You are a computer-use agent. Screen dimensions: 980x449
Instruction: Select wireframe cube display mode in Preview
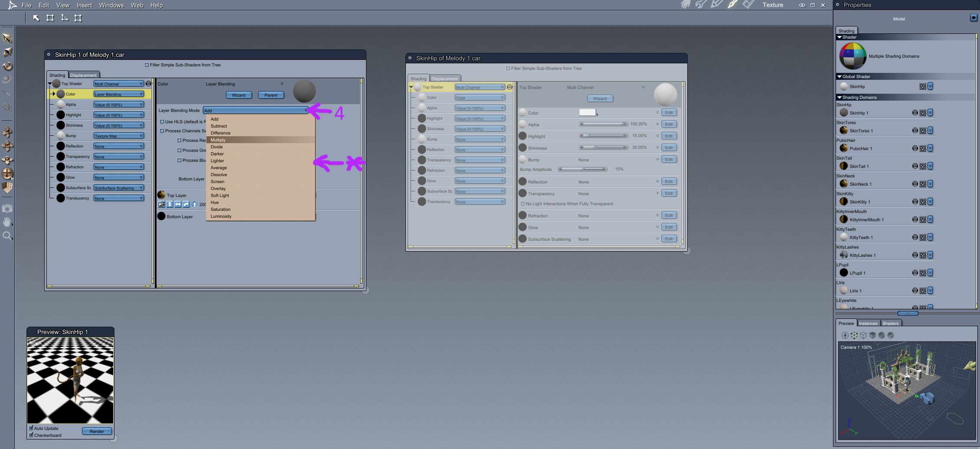[x=863, y=335]
